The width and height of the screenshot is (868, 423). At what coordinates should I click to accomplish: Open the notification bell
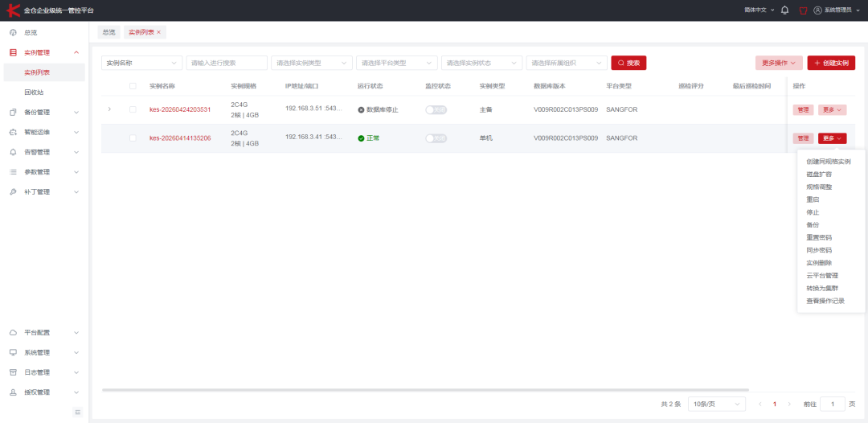[x=784, y=10]
